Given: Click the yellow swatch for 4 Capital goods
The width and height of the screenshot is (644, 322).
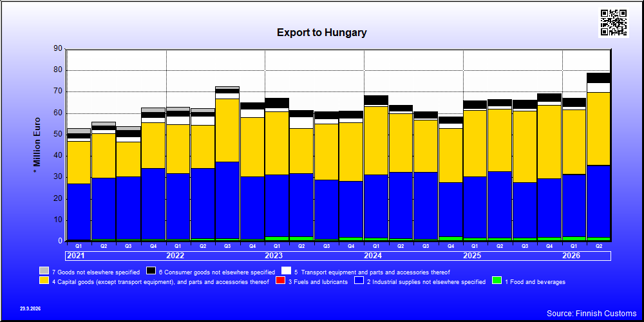Looking at the screenshot, I should tap(44, 281).
